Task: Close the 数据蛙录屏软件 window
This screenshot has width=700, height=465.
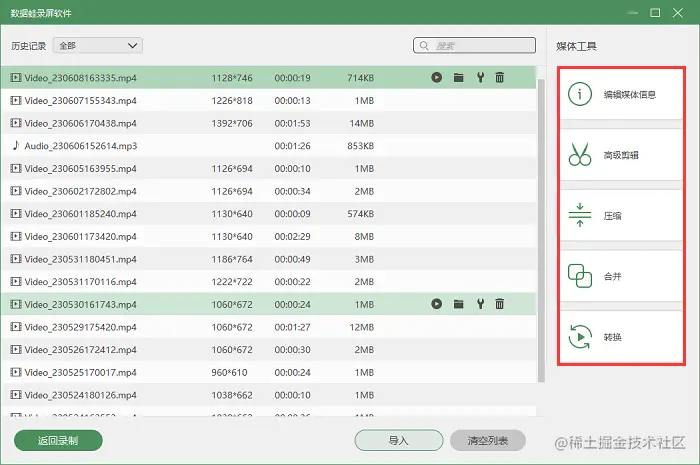Action: pyautogui.click(x=678, y=12)
